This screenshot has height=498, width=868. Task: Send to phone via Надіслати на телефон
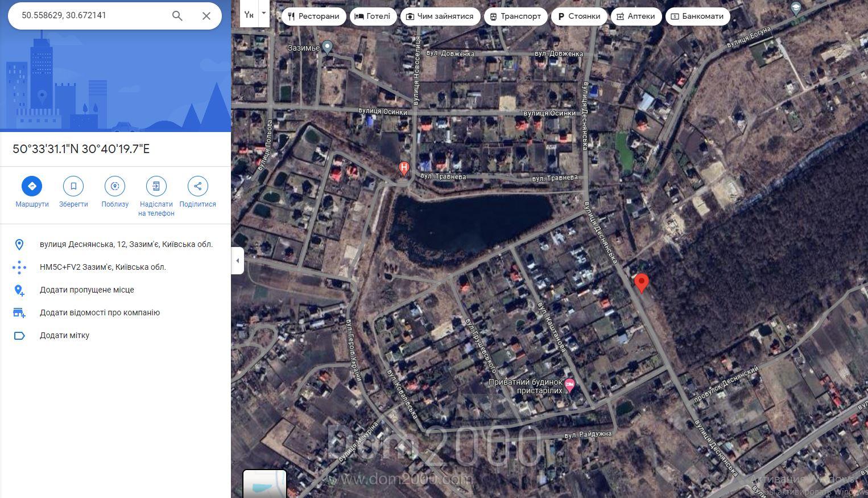[x=156, y=186]
